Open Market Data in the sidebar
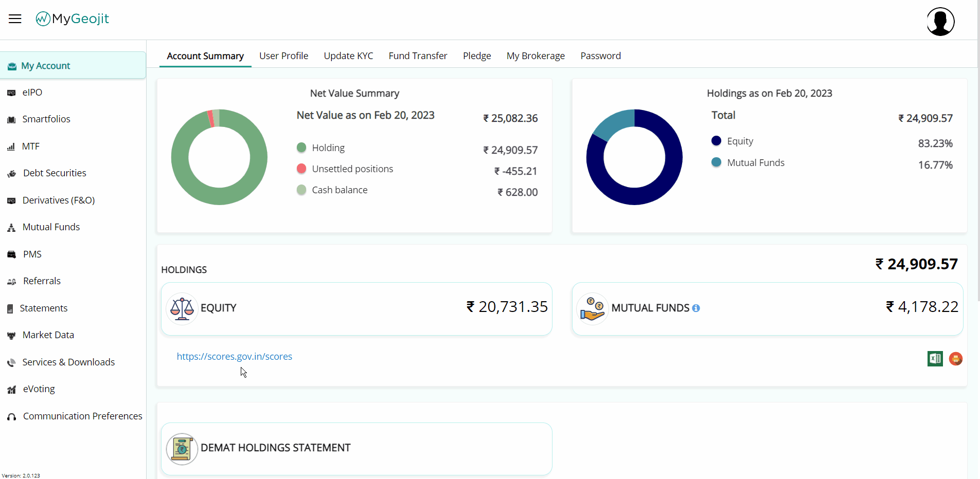This screenshot has height=479, width=980. (x=48, y=335)
